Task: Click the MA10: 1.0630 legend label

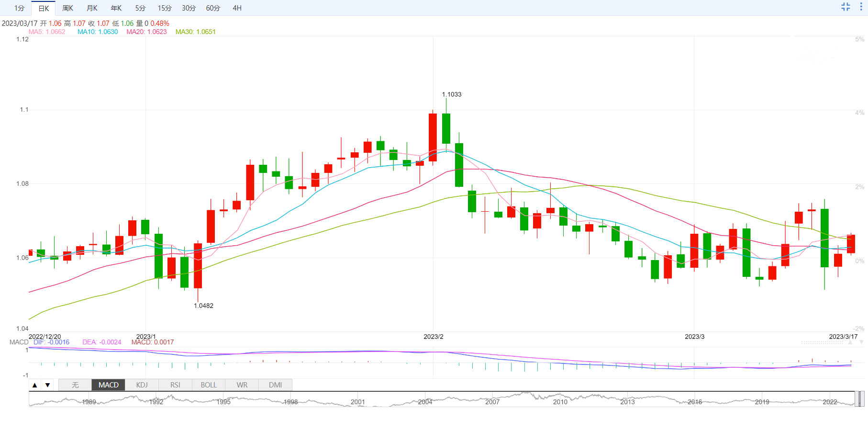Action: pyautogui.click(x=98, y=32)
